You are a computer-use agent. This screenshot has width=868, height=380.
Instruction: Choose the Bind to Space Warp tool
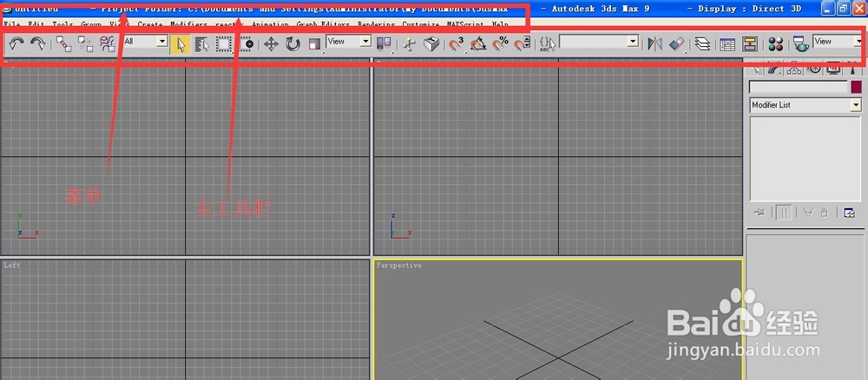pos(107,44)
